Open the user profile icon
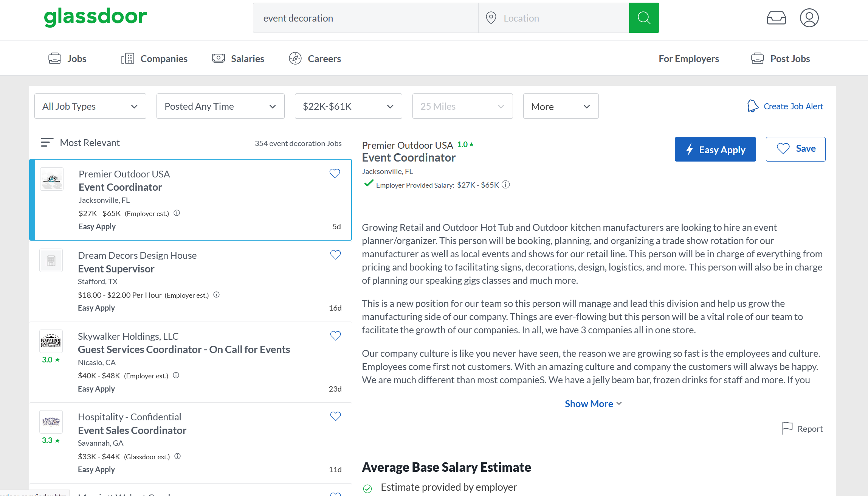Screen dimensions: 868x496 pos(809,18)
